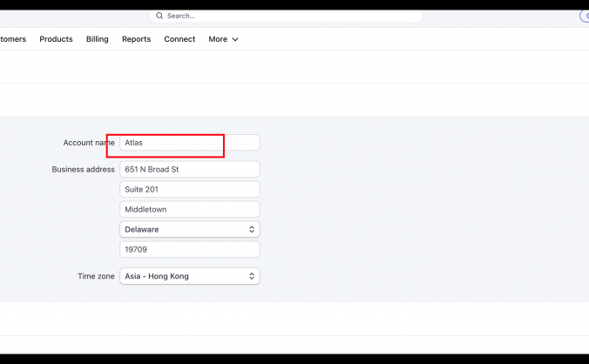
Task: Click the chevron next to More
Action: click(x=235, y=39)
